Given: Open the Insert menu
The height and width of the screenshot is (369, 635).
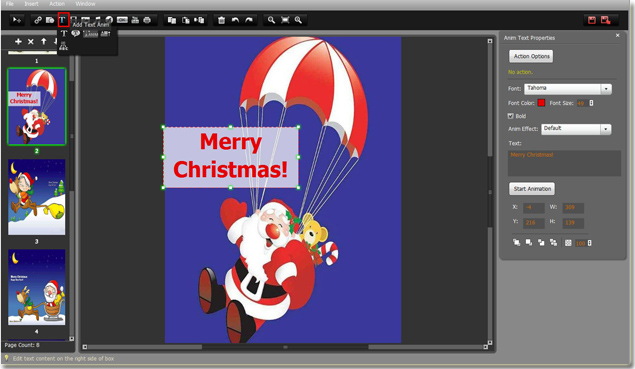Looking at the screenshot, I should coord(31,4).
